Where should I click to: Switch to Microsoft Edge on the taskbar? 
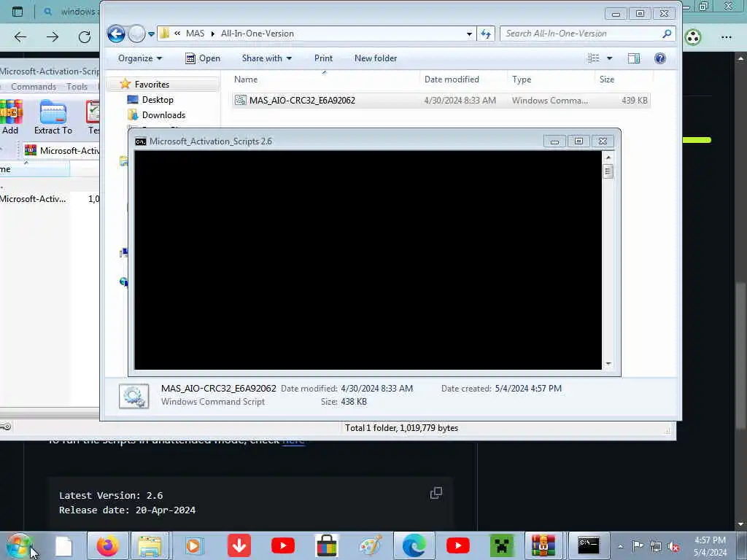pyautogui.click(x=414, y=545)
